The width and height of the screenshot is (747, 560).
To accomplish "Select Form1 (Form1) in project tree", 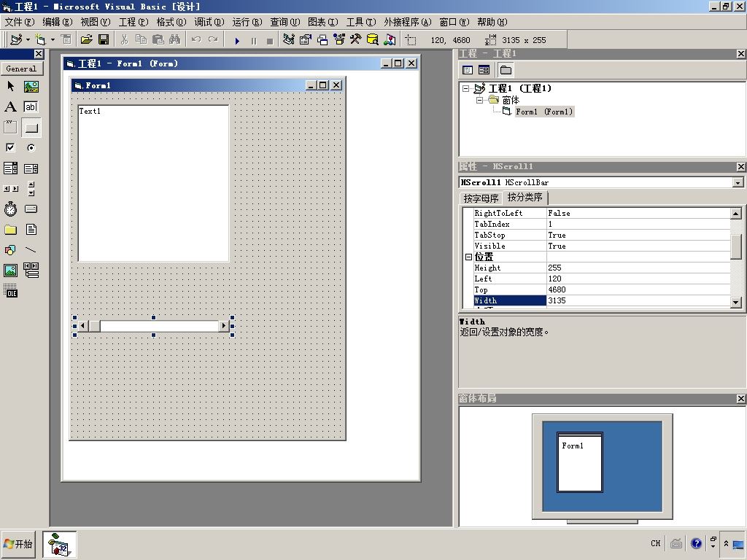I will pyautogui.click(x=544, y=112).
